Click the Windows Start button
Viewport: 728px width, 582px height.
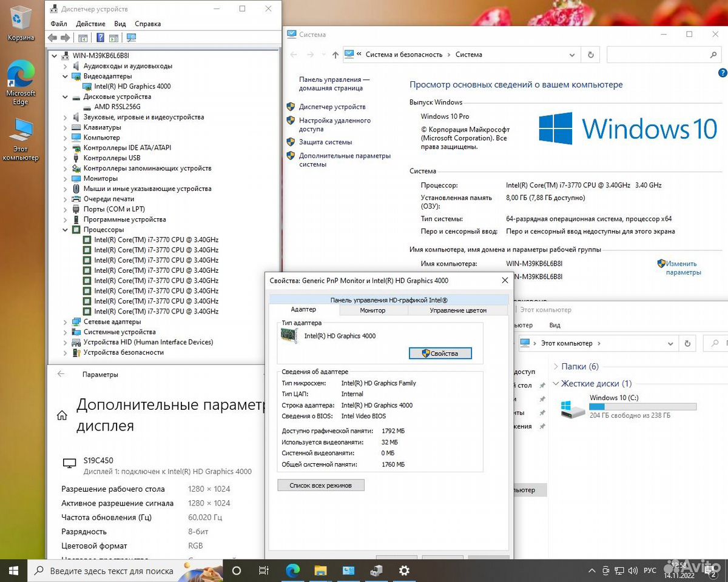tap(13, 570)
